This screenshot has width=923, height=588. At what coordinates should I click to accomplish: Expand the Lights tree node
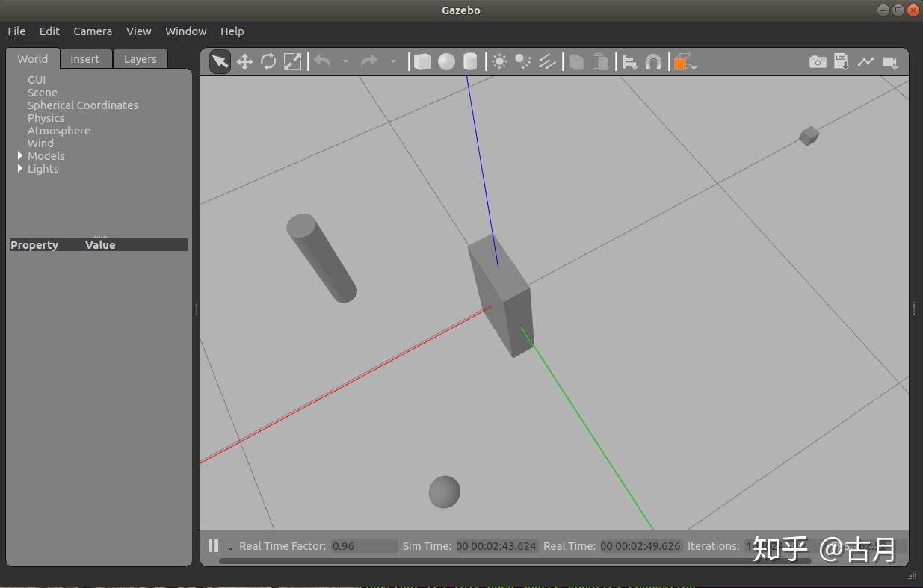tap(20, 168)
